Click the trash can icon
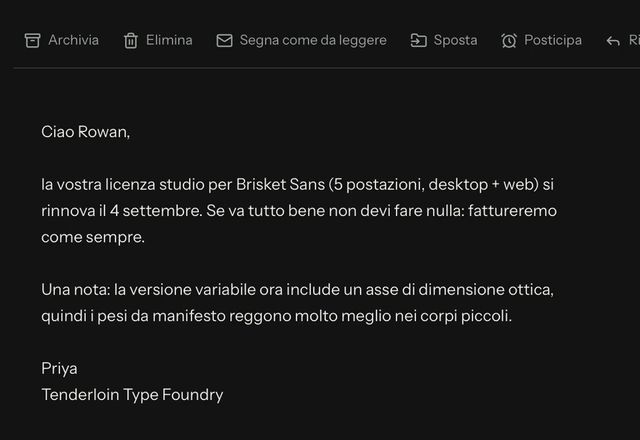640x440 pixels. [x=131, y=40]
